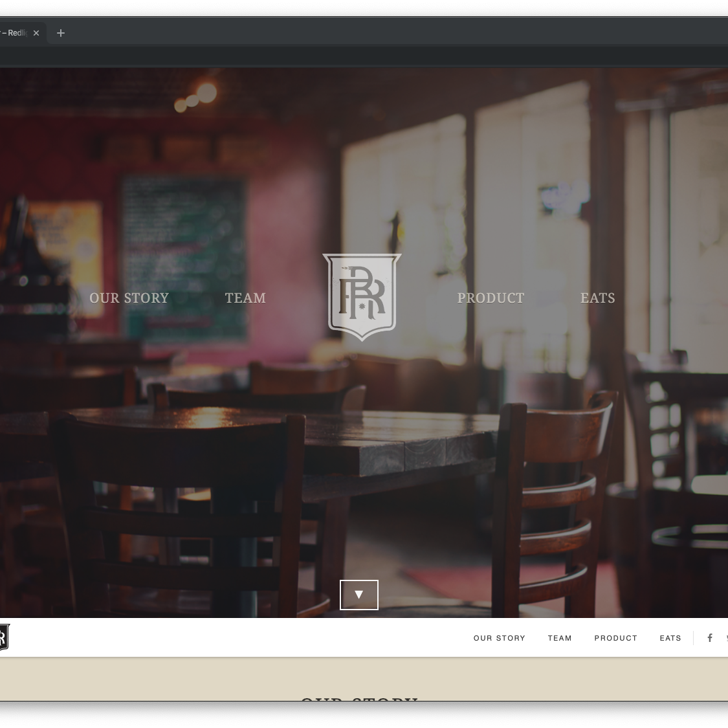Close the Redlight browser tab
Image resolution: width=728 pixels, height=728 pixels.
pos(36,33)
